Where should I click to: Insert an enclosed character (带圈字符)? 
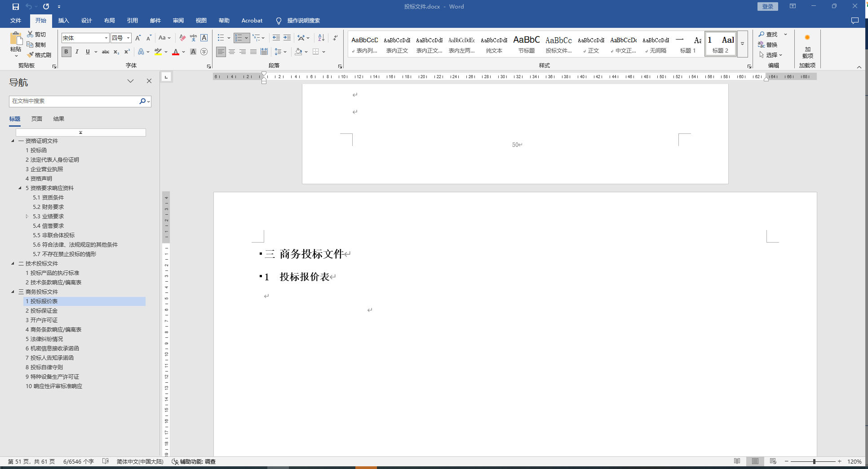204,52
